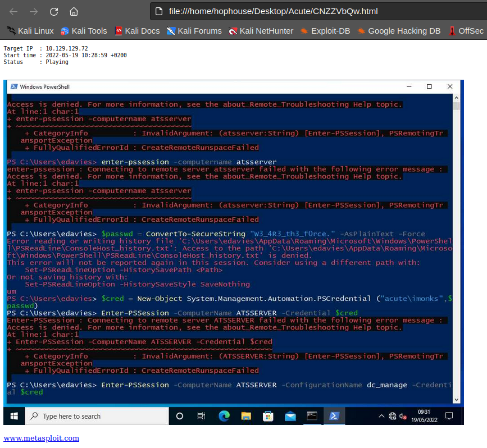
Task: Click the network globe in the system tray
Action: [392, 415]
